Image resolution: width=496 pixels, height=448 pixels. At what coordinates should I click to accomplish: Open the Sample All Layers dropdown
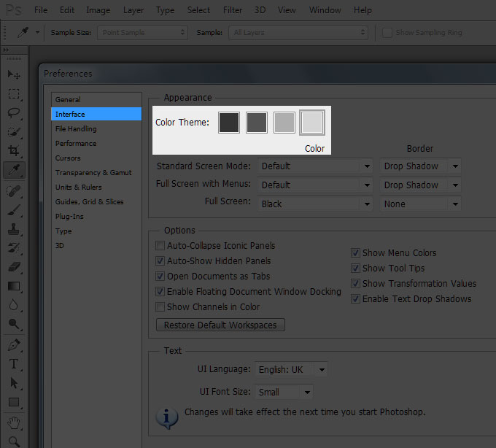298,33
